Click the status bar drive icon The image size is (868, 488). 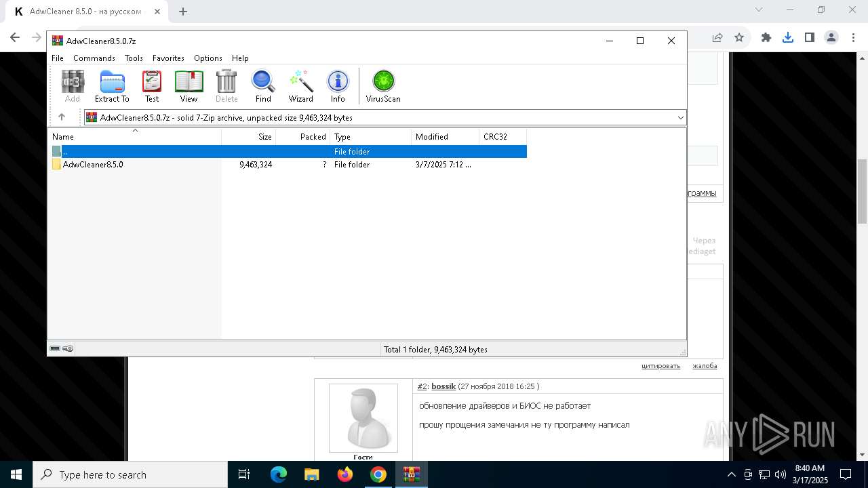click(55, 348)
